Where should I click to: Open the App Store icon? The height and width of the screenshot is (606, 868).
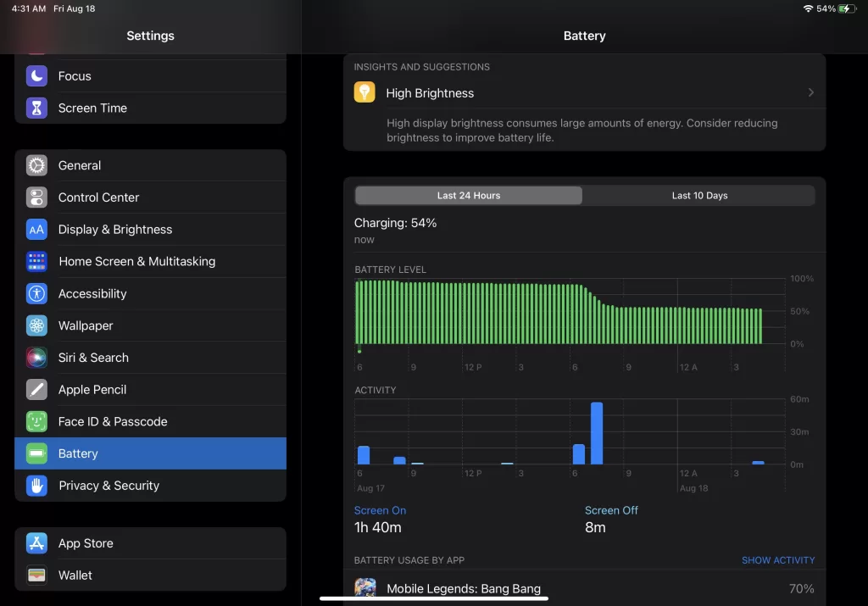click(36, 543)
